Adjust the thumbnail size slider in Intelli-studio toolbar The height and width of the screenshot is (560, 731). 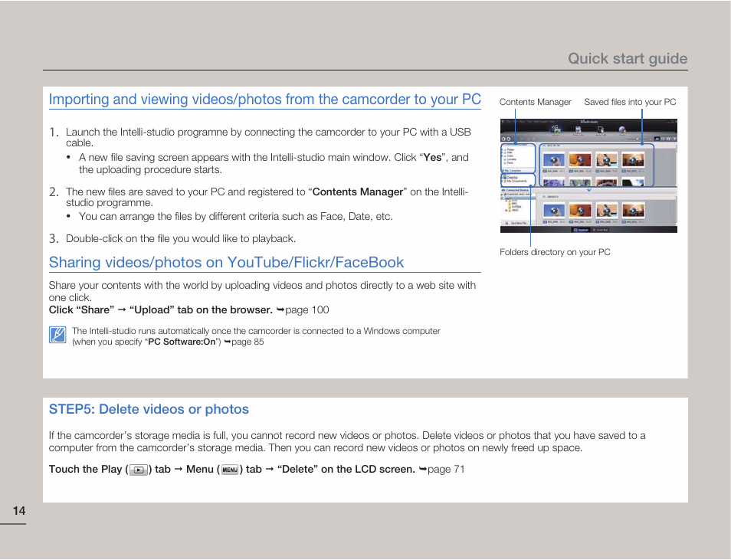[638, 139]
